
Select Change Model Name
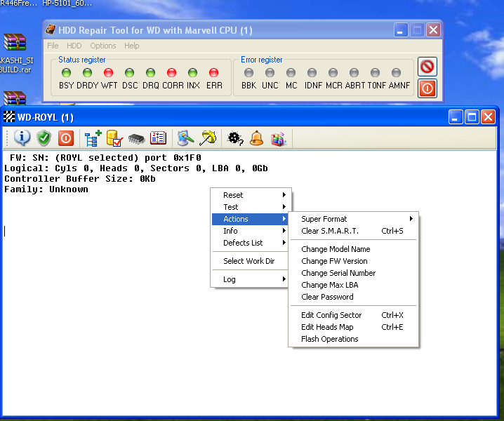(x=353, y=249)
